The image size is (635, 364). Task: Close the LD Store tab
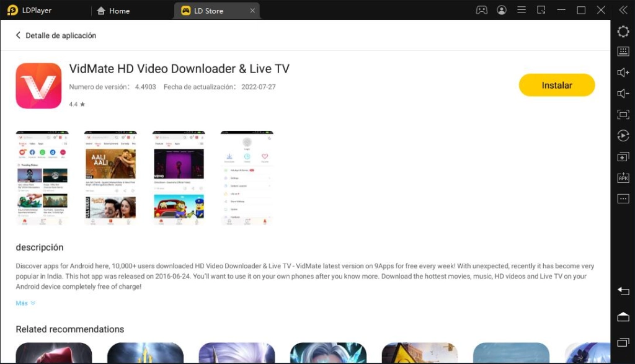click(252, 11)
